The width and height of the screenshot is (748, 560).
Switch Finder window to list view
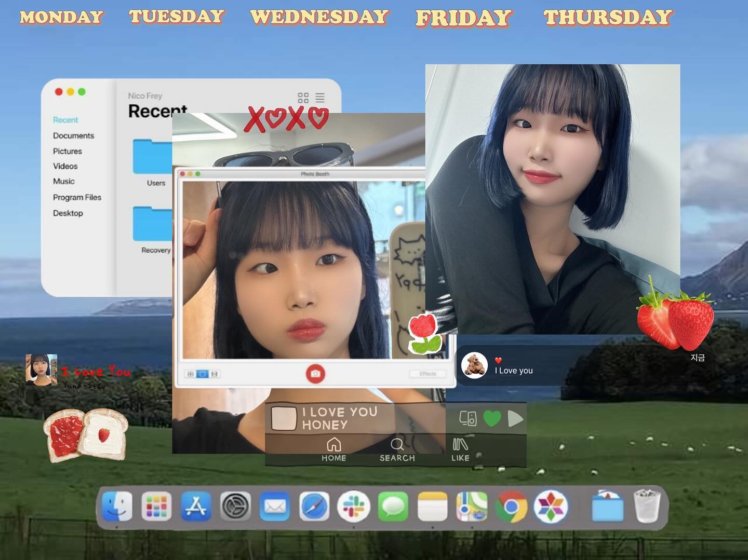coord(320,98)
